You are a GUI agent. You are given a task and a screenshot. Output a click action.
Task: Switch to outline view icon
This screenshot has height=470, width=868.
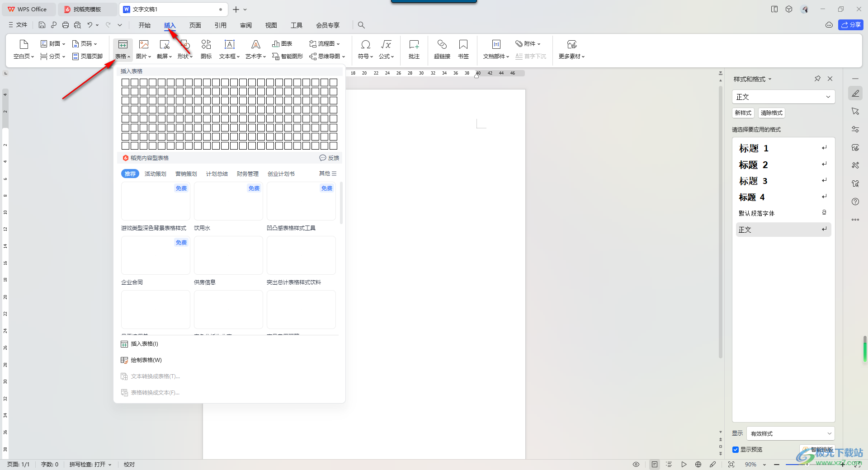coord(669,464)
